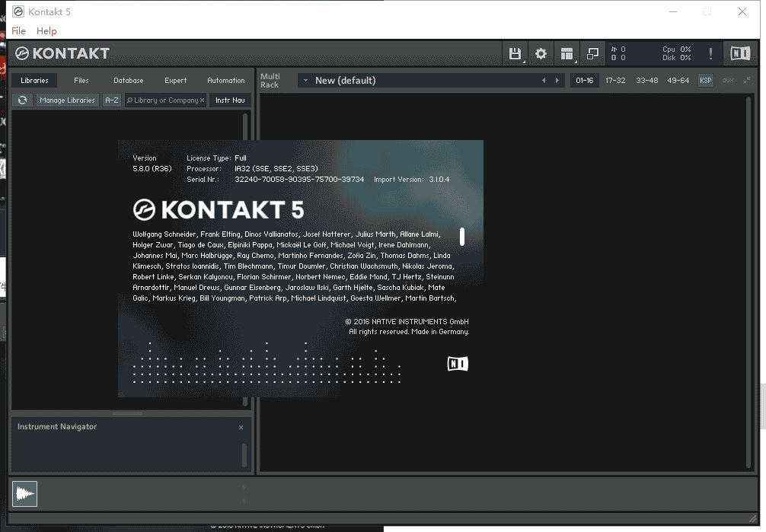Click the save icon in the toolbar
Screen dimensions: 766x532
[515, 53]
